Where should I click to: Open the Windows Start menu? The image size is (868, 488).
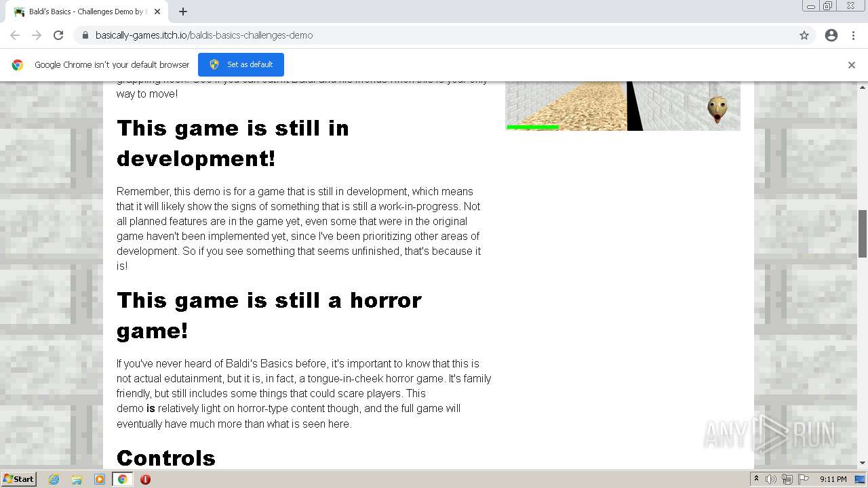pyautogui.click(x=18, y=479)
